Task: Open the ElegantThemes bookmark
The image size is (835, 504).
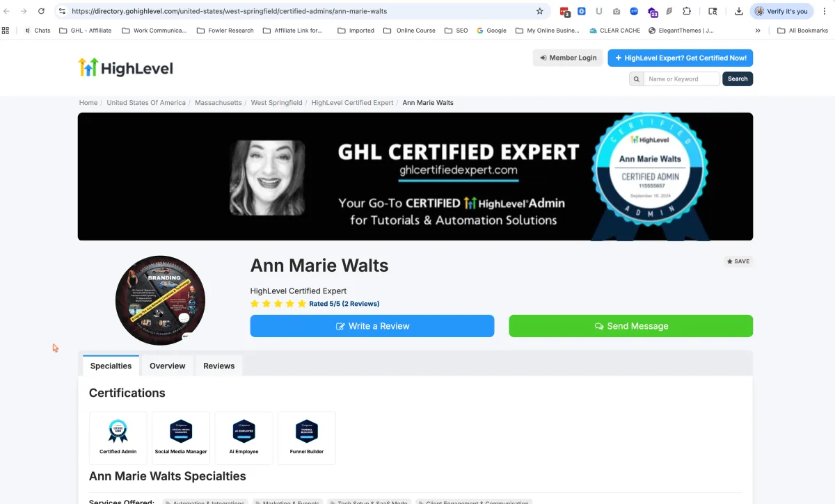Action: click(681, 31)
